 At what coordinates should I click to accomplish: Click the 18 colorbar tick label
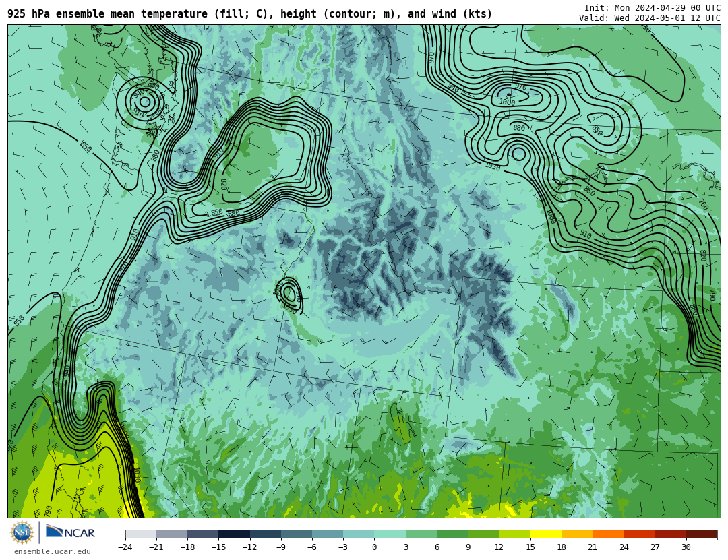[562, 547]
